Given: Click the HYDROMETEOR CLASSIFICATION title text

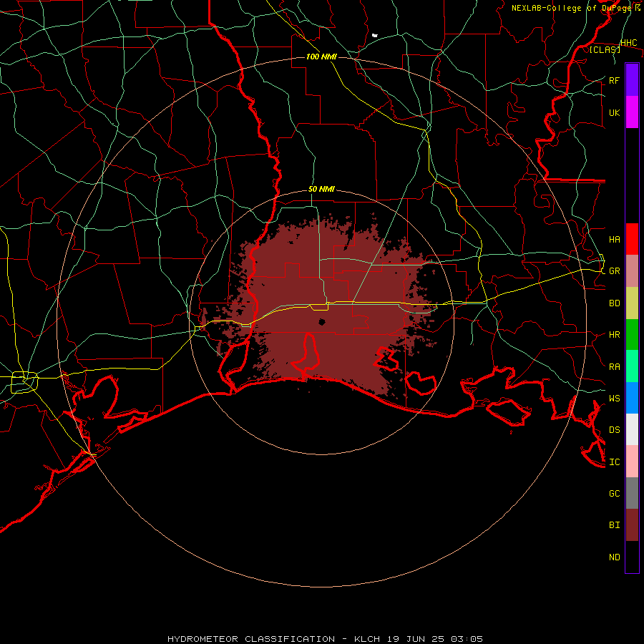Looking at the screenshot, I should click(x=251, y=639).
